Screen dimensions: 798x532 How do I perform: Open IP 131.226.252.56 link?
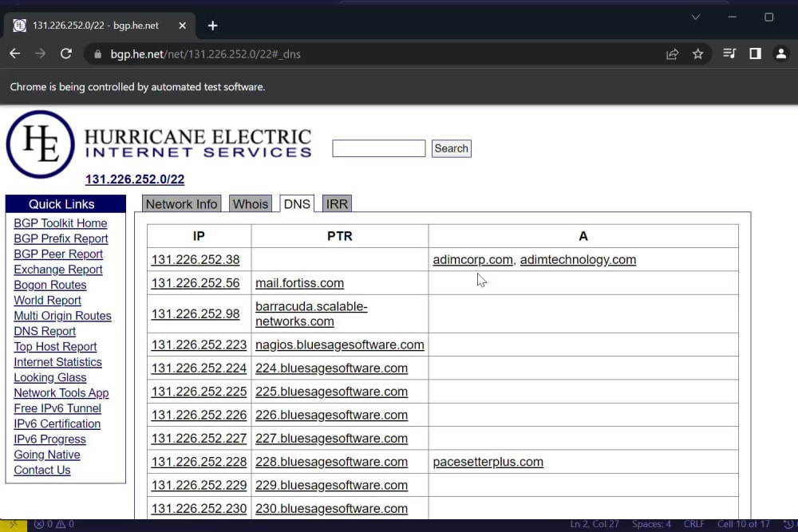coord(196,283)
